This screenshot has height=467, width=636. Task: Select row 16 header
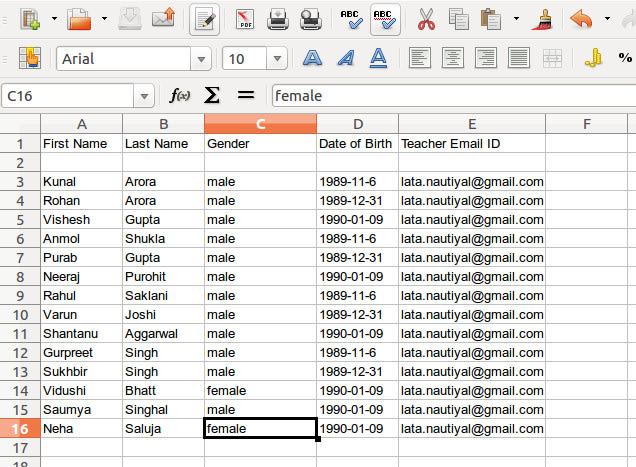pyautogui.click(x=20, y=428)
